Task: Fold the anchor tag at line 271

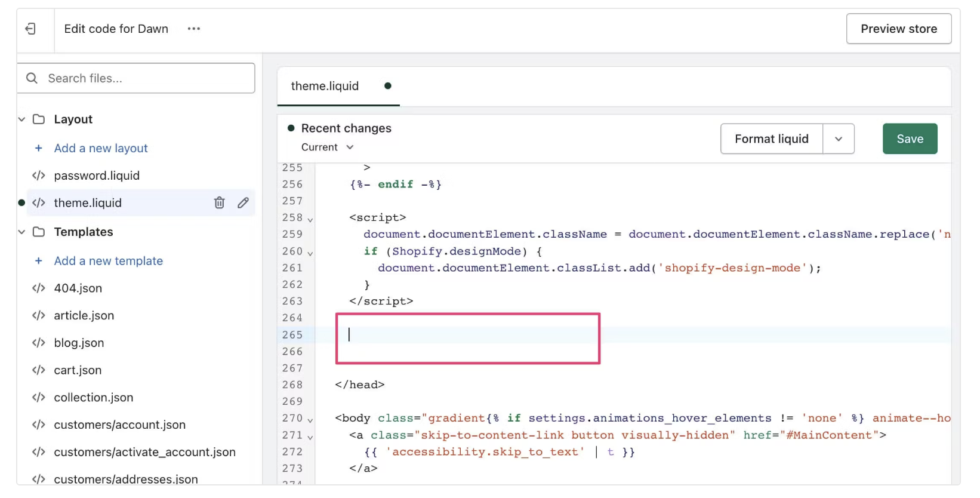Action: [x=310, y=437]
